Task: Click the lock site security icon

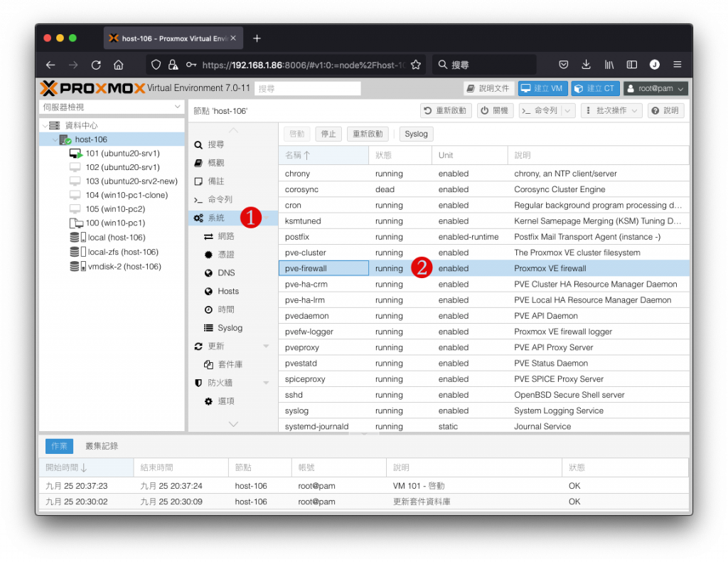Action: 173,65
